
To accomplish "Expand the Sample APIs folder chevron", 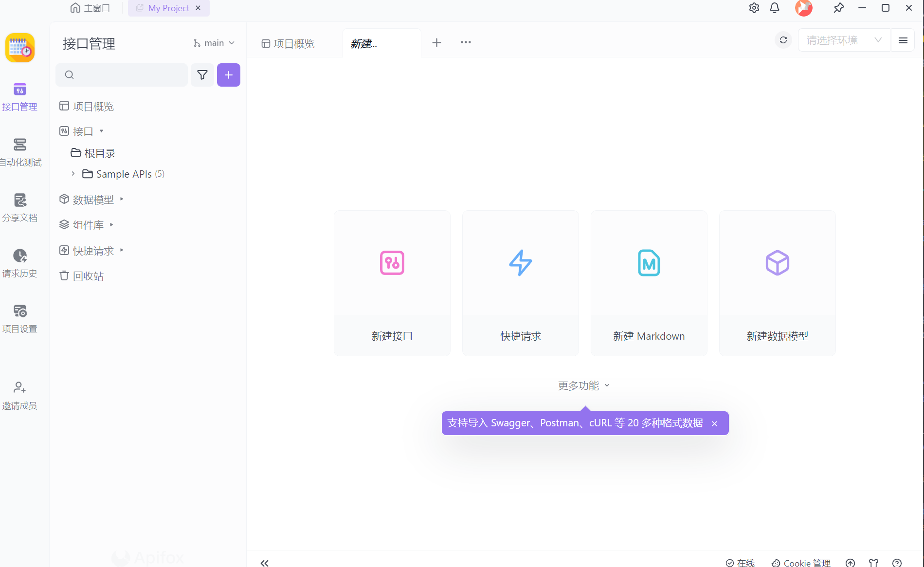I will (x=73, y=174).
